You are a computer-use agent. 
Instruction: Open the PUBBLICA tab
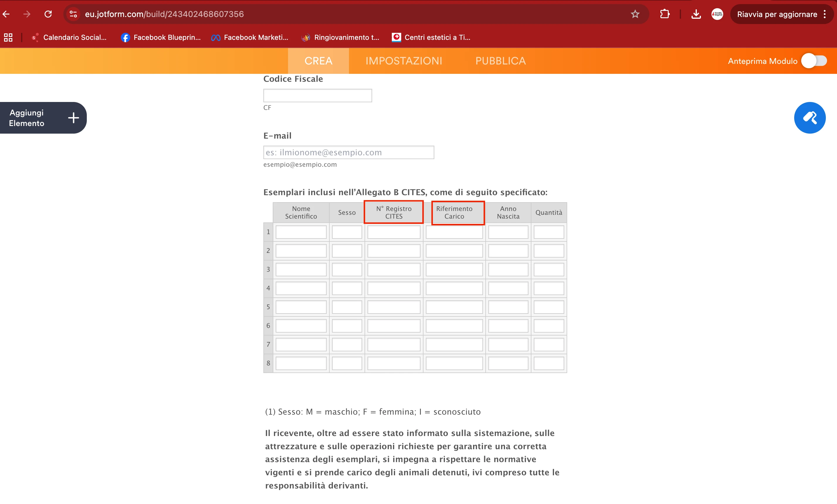[500, 61]
